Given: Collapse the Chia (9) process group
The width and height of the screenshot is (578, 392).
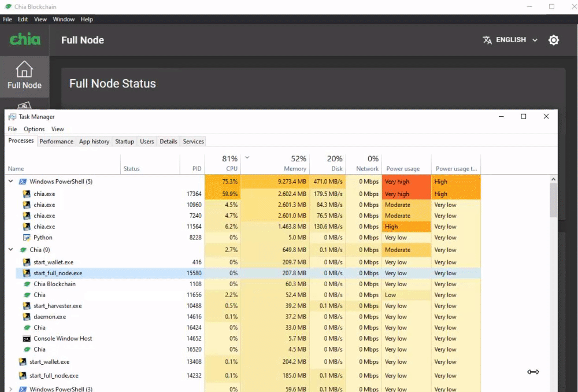Looking at the screenshot, I should 10,250.
